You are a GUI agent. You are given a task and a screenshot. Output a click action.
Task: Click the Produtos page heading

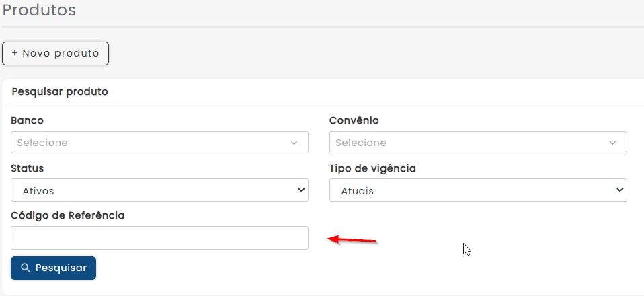(x=39, y=10)
